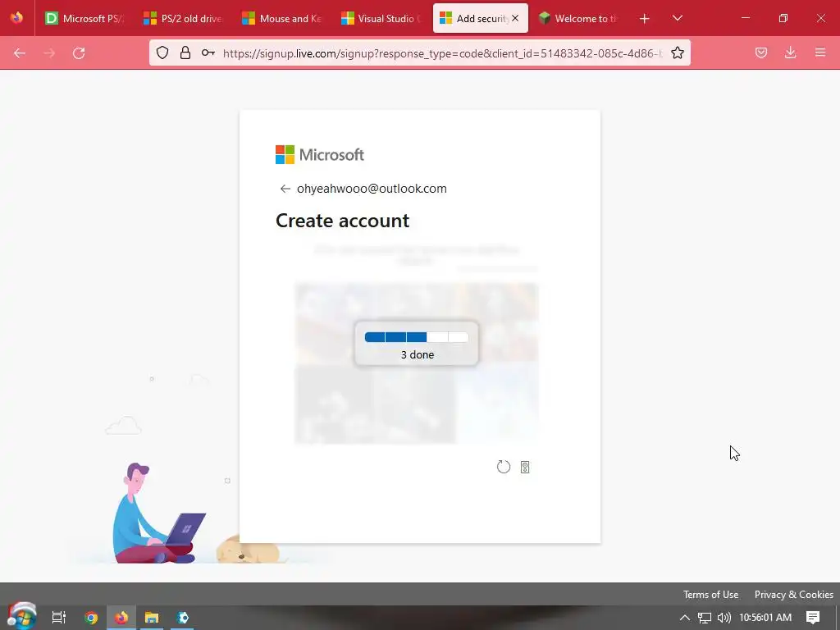Image resolution: width=840 pixels, height=630 pixels.
Task: Switch to the Microsoft PS/2 tab
Action: coord(84,18)
